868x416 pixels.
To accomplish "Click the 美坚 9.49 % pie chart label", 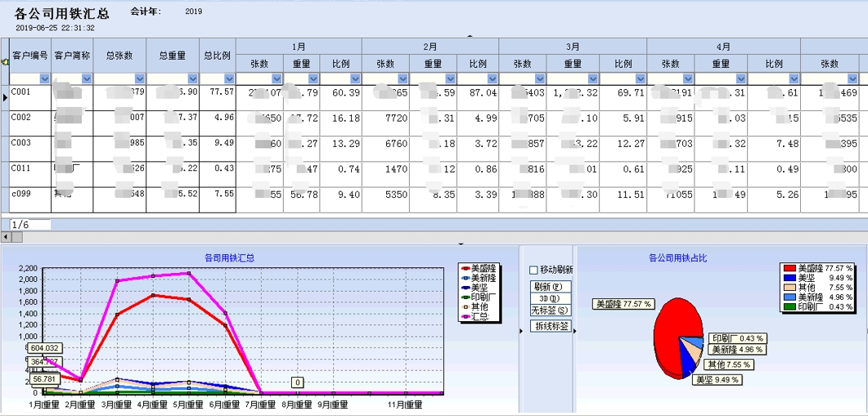I will [717, 380].
